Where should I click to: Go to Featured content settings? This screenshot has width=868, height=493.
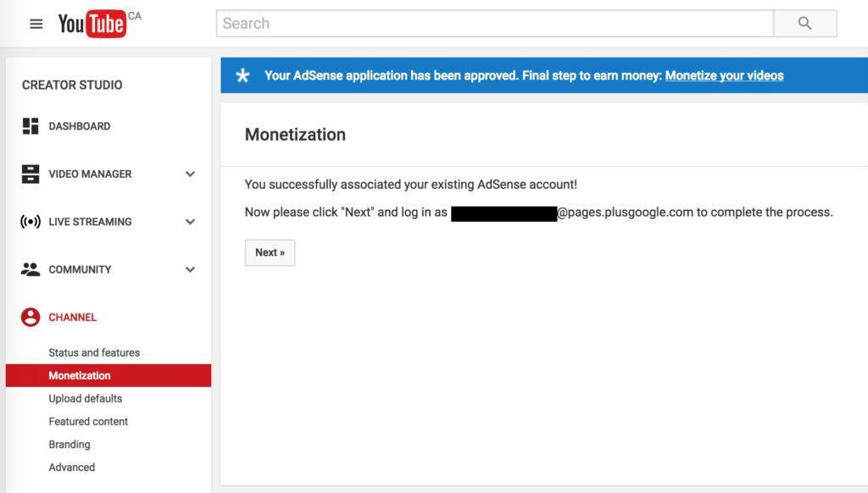click(88, 421)
